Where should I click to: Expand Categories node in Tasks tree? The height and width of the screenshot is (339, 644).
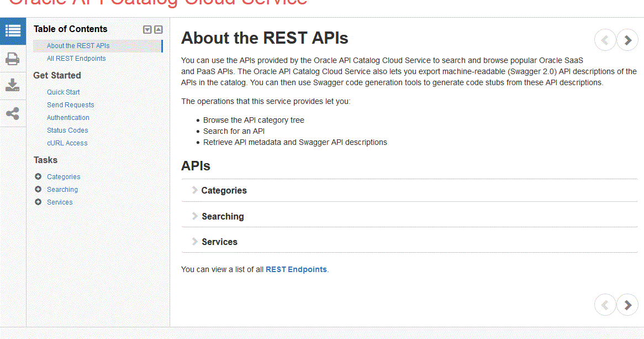[38, 176]
